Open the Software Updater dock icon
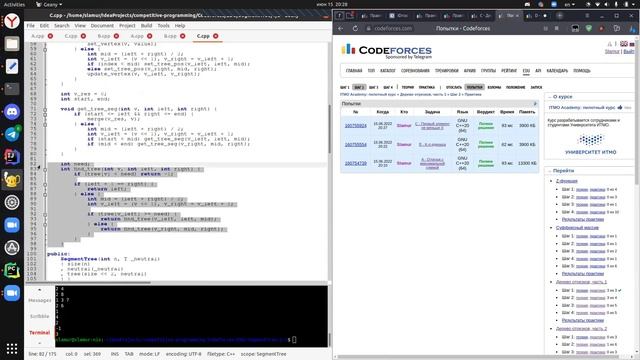This screenshot has height=360, width=640. [x=12, y=247]
